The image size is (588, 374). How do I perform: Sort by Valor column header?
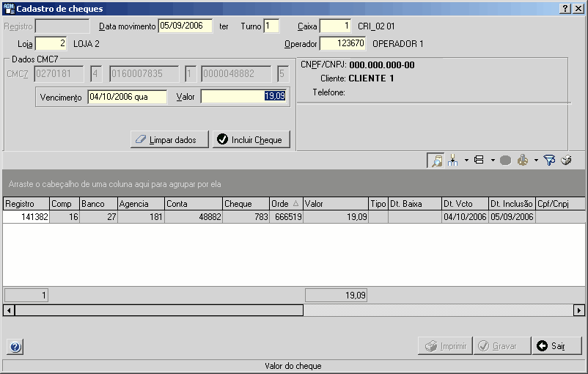(x=336, y=204)
